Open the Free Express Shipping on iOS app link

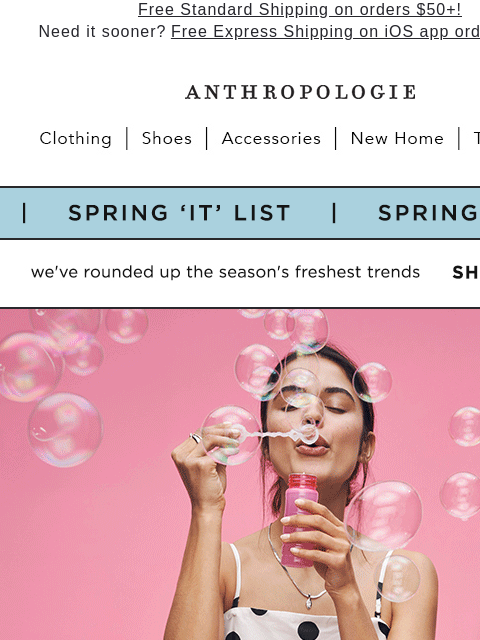(325, 32)
